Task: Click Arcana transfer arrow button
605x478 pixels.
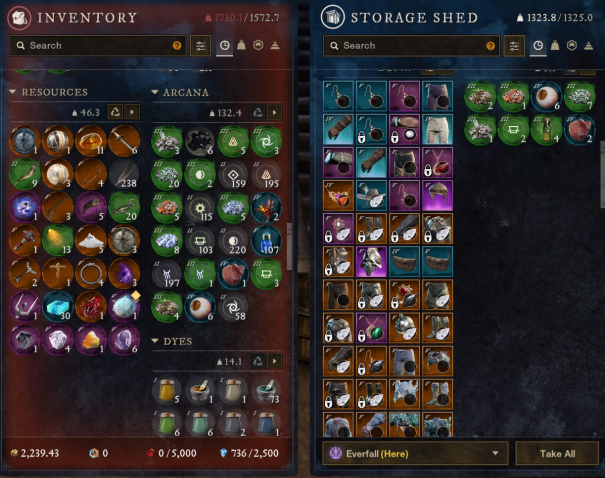Action: point(274,113)
